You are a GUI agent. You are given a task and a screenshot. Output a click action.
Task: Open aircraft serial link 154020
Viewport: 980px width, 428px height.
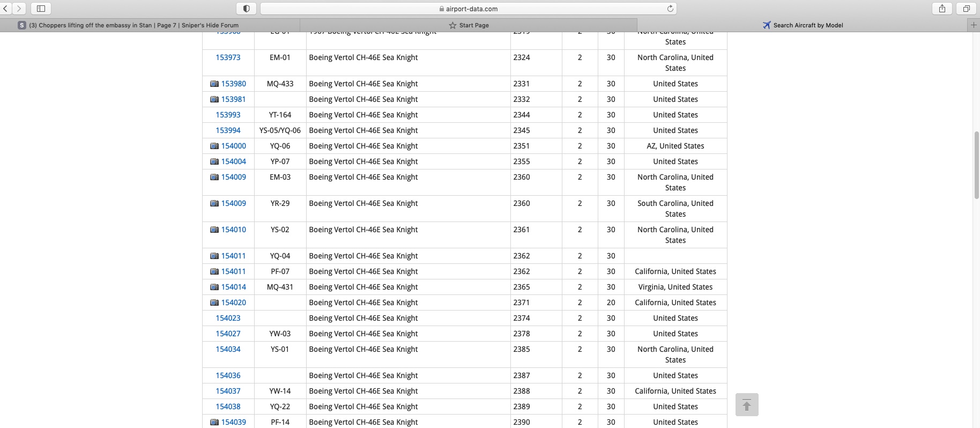234,302
